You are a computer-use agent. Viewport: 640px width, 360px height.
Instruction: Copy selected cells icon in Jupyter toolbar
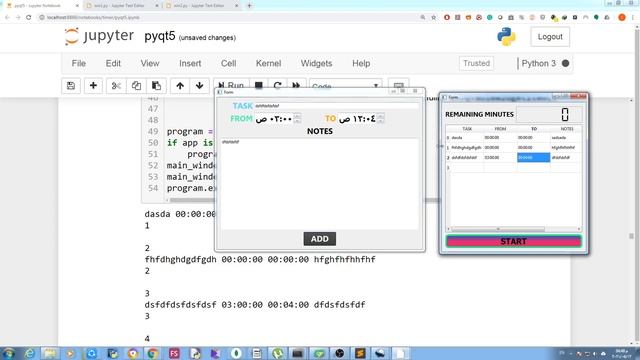click(x=136, y=86)
